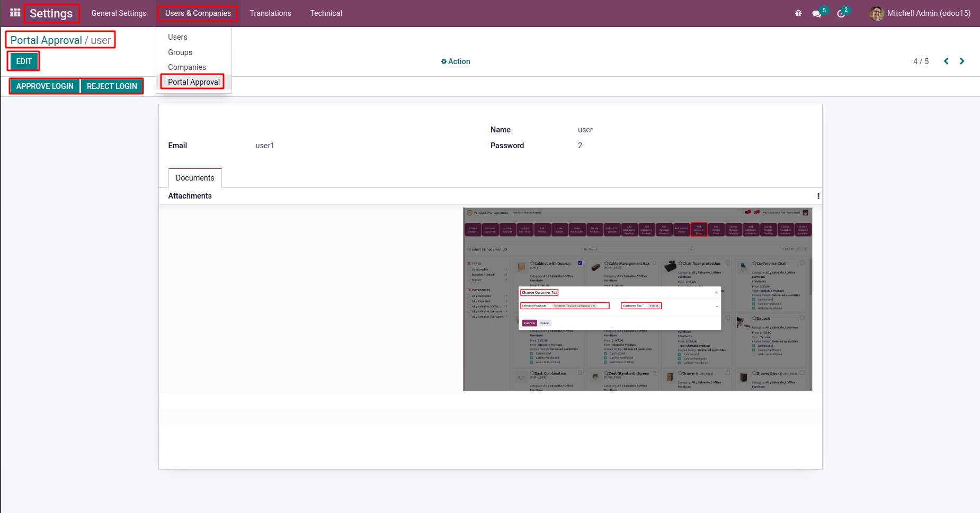Click the Settings app title
980x513 pixels.
tap(51, 13)
